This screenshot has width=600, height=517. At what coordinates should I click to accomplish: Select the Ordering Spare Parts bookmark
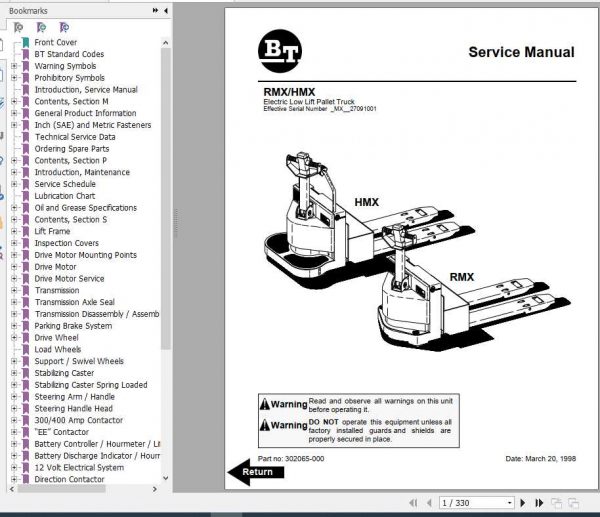pyautogui.click(x=72, y=149)
